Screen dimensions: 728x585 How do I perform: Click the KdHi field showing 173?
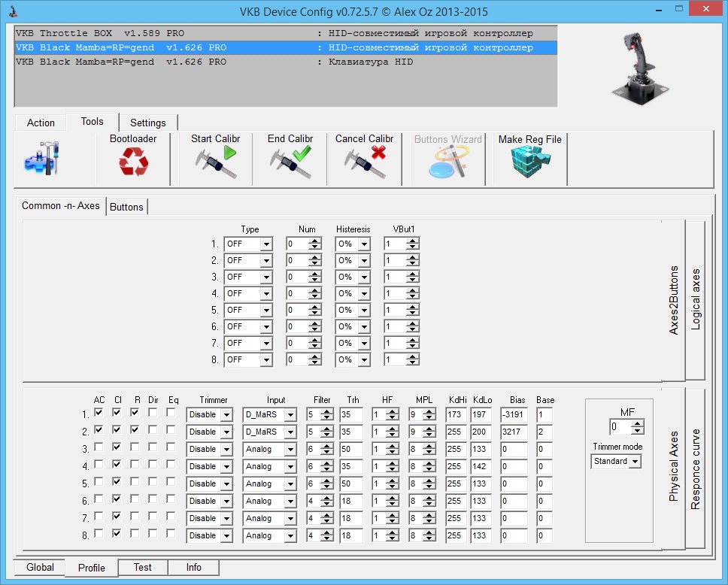(x=456, y=414)
